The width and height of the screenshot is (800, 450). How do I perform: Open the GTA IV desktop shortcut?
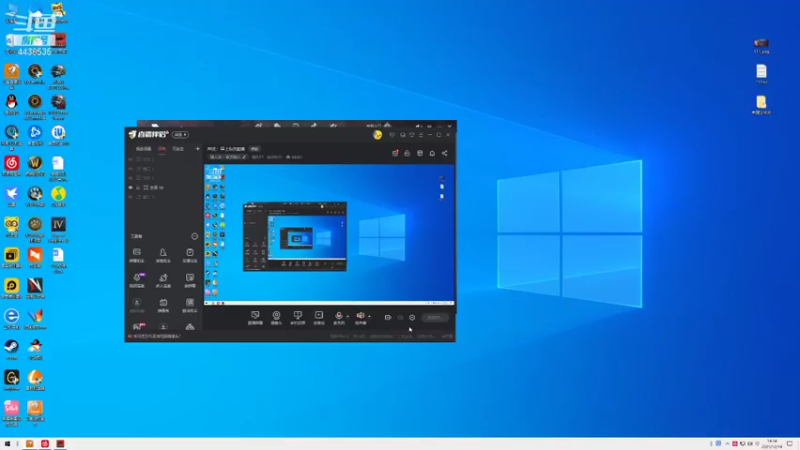58,230
